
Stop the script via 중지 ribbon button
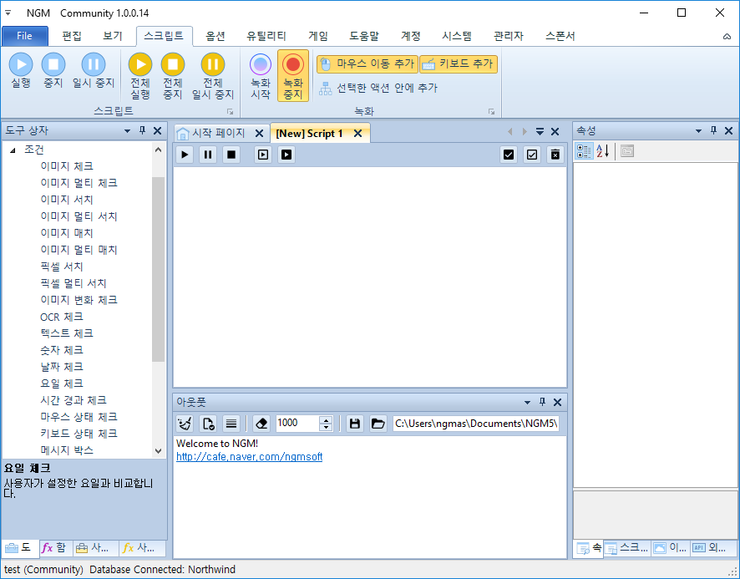(53, 70)
